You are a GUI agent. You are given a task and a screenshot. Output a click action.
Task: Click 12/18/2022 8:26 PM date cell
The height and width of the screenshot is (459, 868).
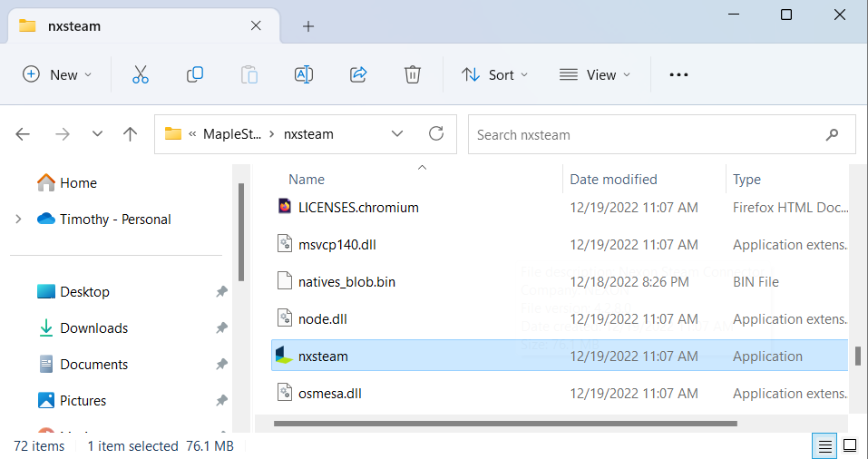tap(629, 282)
